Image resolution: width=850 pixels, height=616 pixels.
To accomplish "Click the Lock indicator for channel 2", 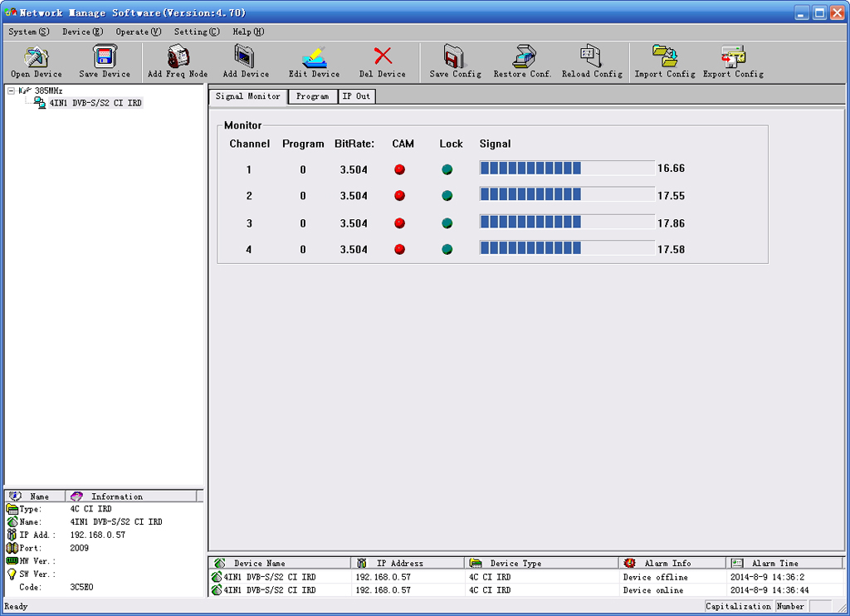I will coord(447,196).
